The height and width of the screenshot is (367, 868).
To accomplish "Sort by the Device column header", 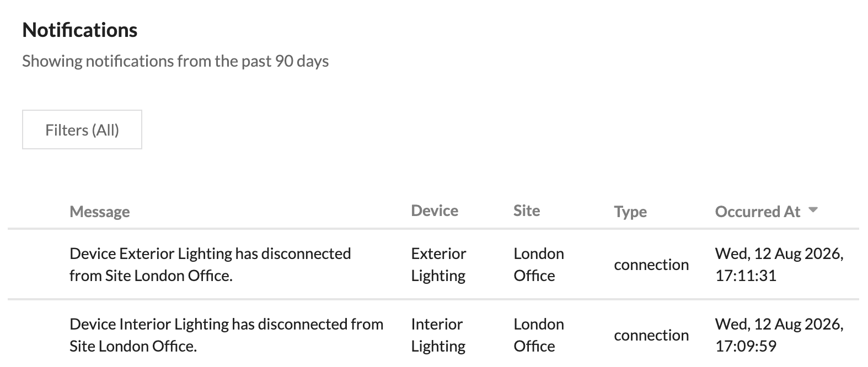I will tap(435, 211).
